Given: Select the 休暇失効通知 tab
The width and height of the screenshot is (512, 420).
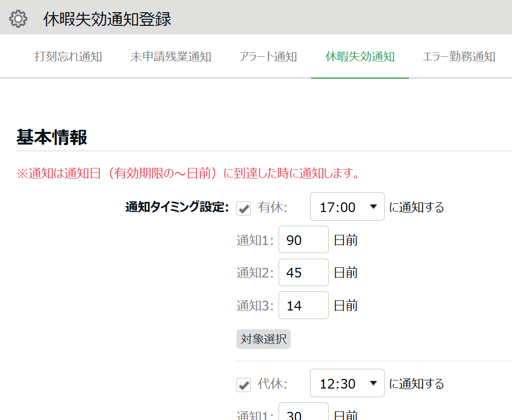Looking at the screenshot, I should pos(360,57).
